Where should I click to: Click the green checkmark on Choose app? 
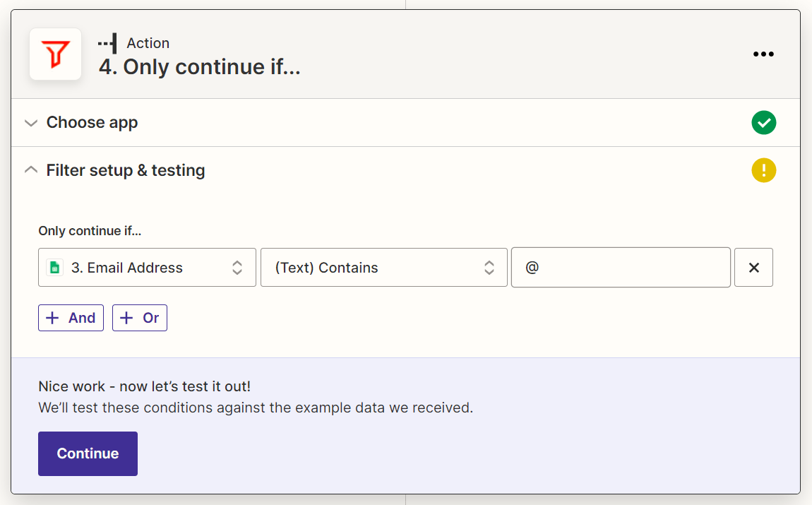point(763,122)
